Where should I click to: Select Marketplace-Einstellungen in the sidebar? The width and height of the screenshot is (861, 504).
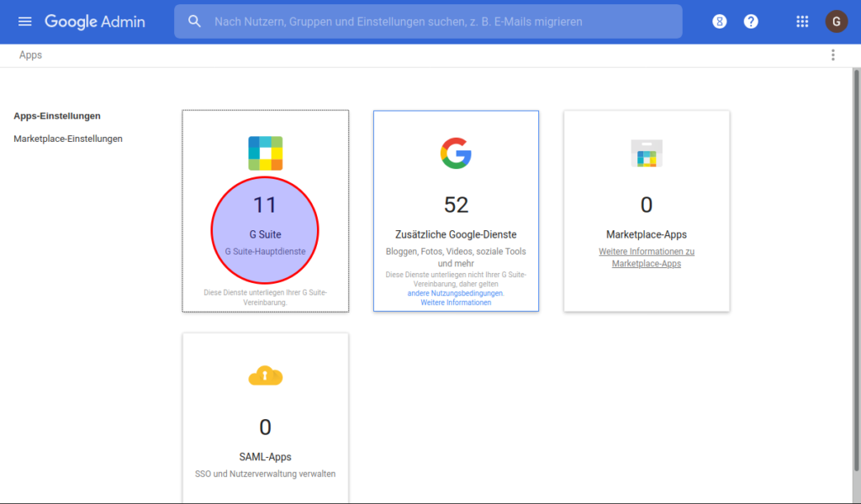(x=68, y=139)
